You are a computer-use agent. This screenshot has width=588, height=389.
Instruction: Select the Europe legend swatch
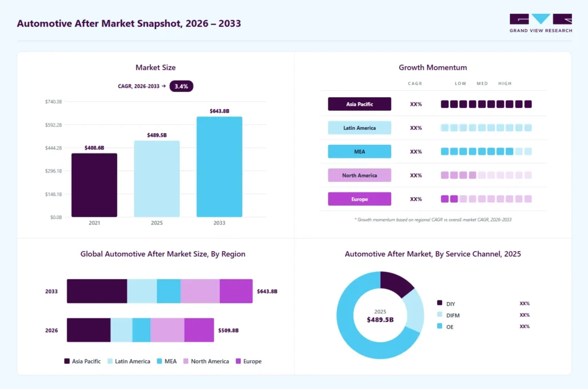click(x=238, y=361)
